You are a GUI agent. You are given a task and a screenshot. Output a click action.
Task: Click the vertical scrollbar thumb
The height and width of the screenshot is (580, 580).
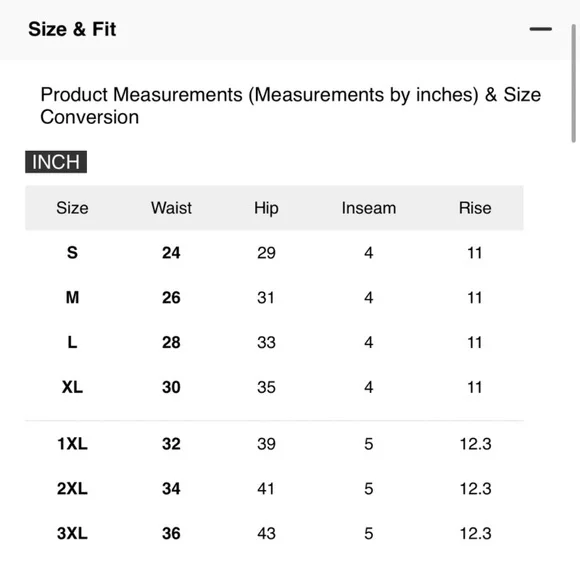click(x=573, y=83)
